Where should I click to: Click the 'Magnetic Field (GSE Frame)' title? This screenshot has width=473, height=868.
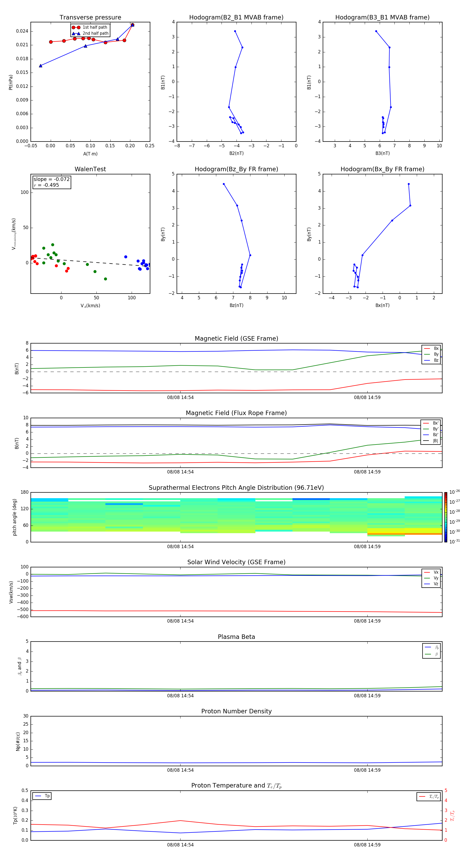pos(236,339)
